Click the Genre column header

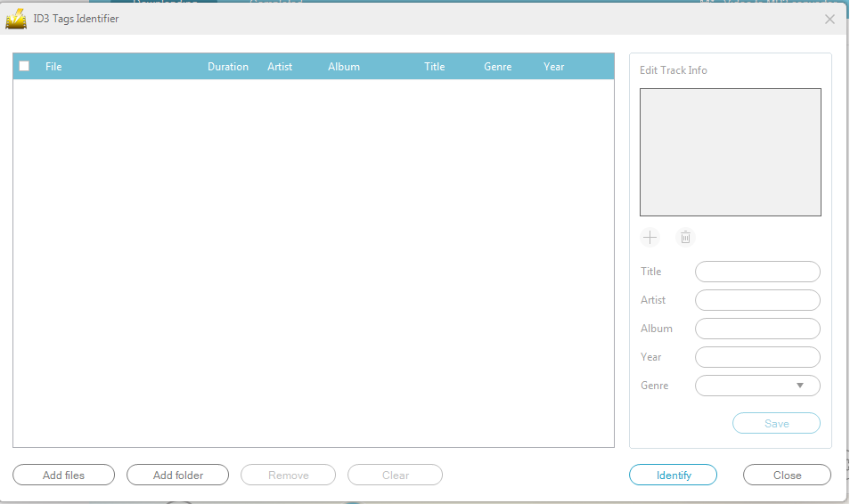coord(497,67)
